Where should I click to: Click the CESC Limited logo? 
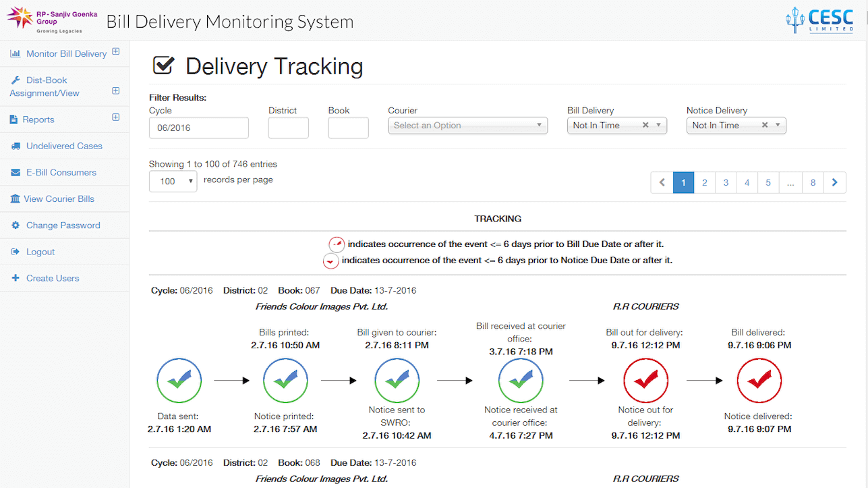[x=819, y=21]
